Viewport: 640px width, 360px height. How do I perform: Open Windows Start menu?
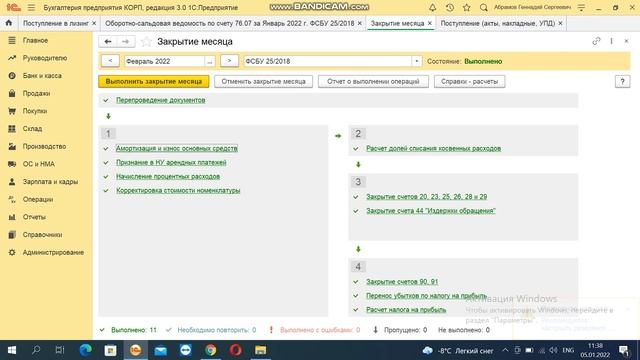[11, 350]
